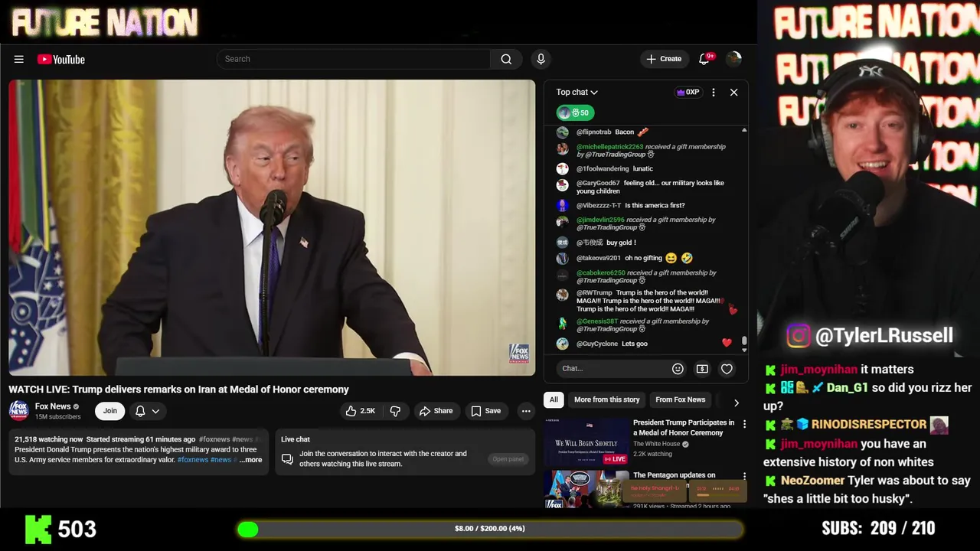Open panel button in Live chat card
This screenshot has width=980, height=551.
(508, 459)
